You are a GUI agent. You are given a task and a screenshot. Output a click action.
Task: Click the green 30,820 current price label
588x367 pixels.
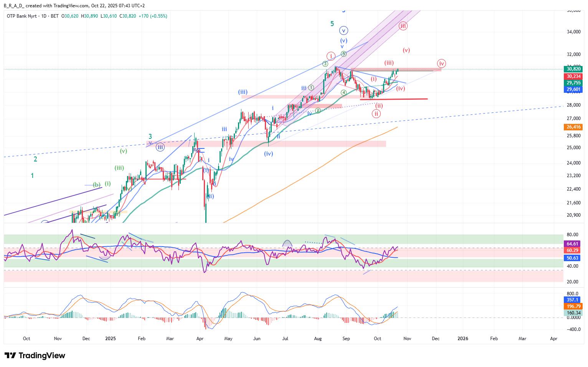[573, 69]
